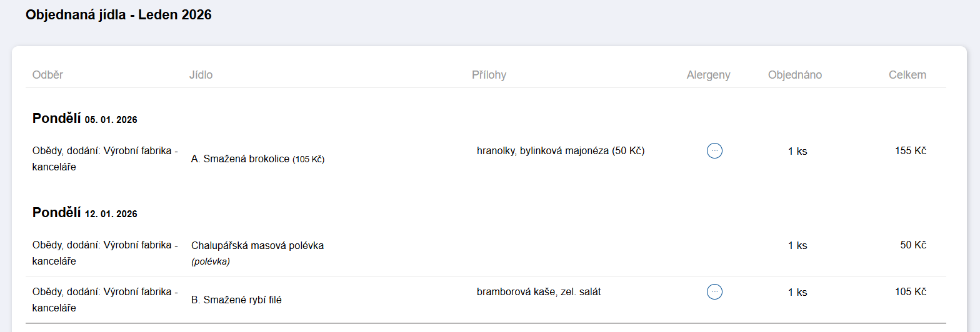Viewport: 980px width, 332px height.
Task: Click the Pondělí 12. 01. 2026 heading
Action: tap(84, 213)
